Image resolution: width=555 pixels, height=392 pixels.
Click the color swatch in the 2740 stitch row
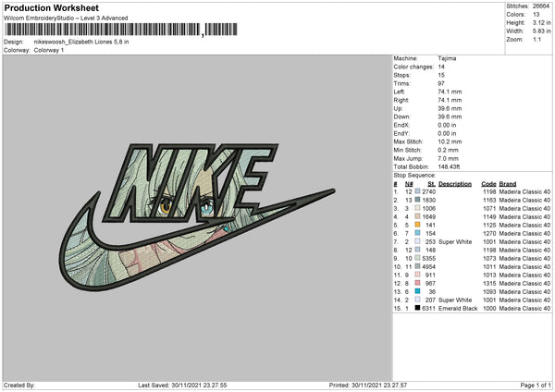point(418,191)
